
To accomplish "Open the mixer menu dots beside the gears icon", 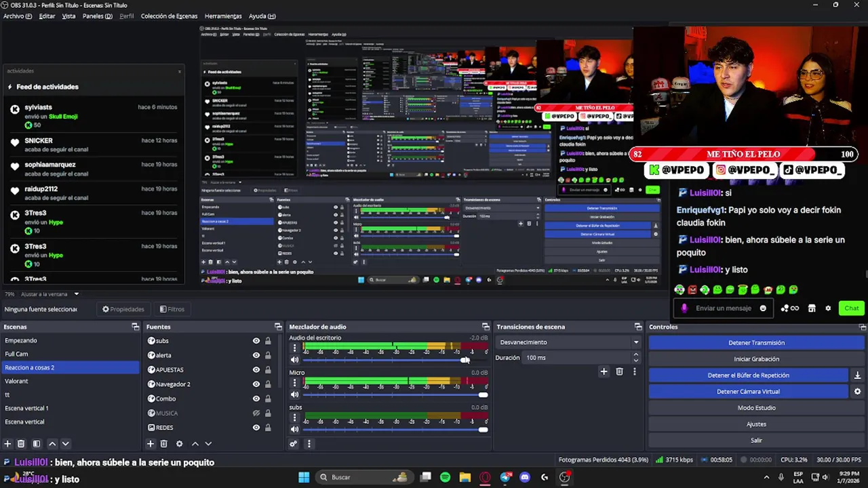I will 309,444.
